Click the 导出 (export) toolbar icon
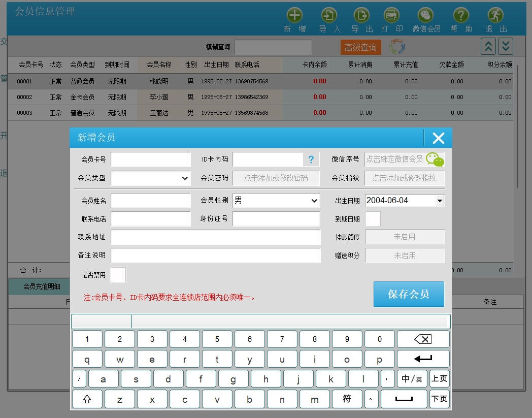 click(361, 15)
